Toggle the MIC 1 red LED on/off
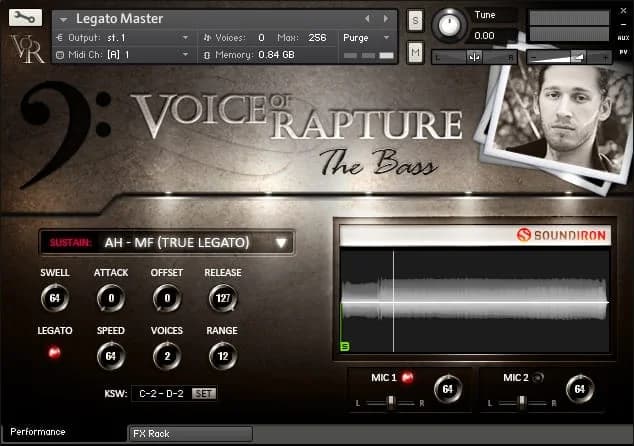634x446 pixels. coord(408,378)
